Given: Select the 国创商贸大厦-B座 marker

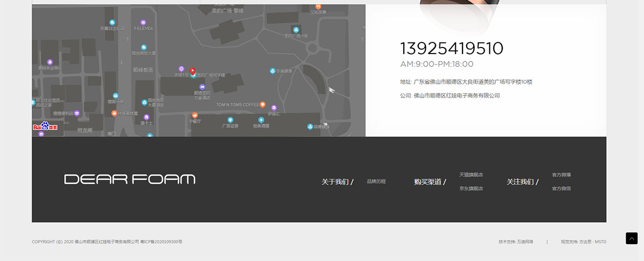Looking at the screenshot, I should [x=144, y=103].
